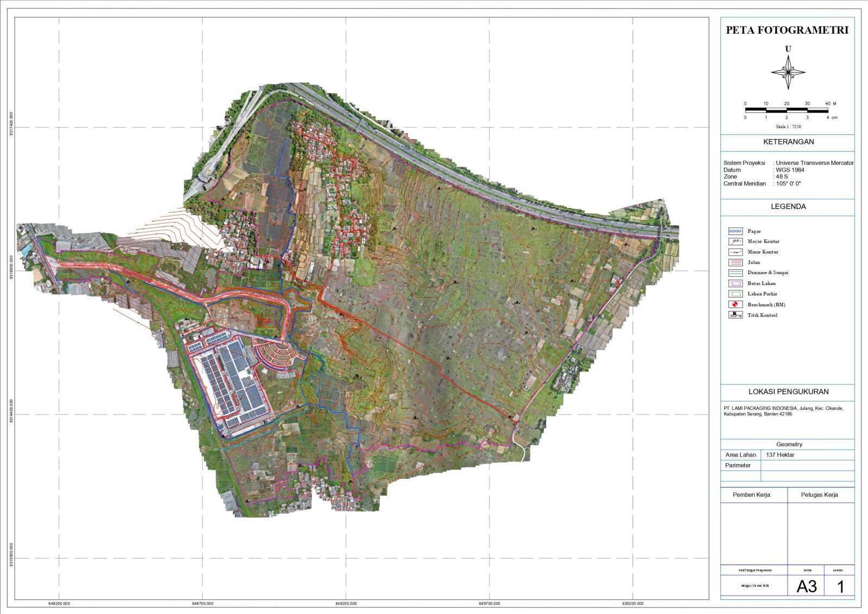
Task: Click the 'Petugas Kerja' column header
Action: 819,495
